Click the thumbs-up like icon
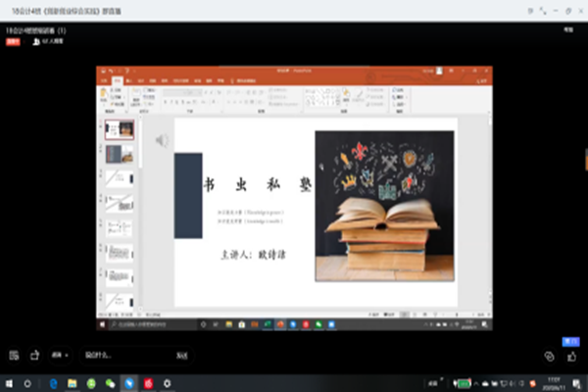Image resolution: width=588 pixels, height=392 pixels. click(x=570, y=356)
